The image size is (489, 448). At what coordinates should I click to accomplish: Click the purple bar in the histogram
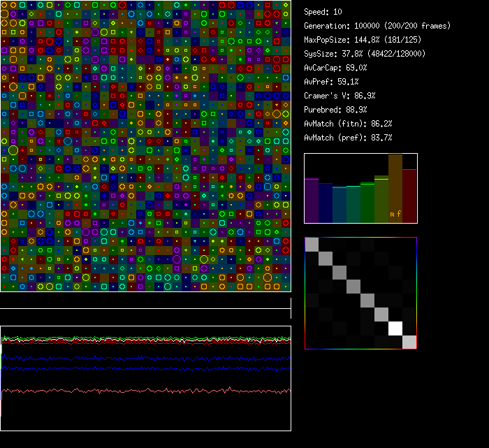pos(312,201)
